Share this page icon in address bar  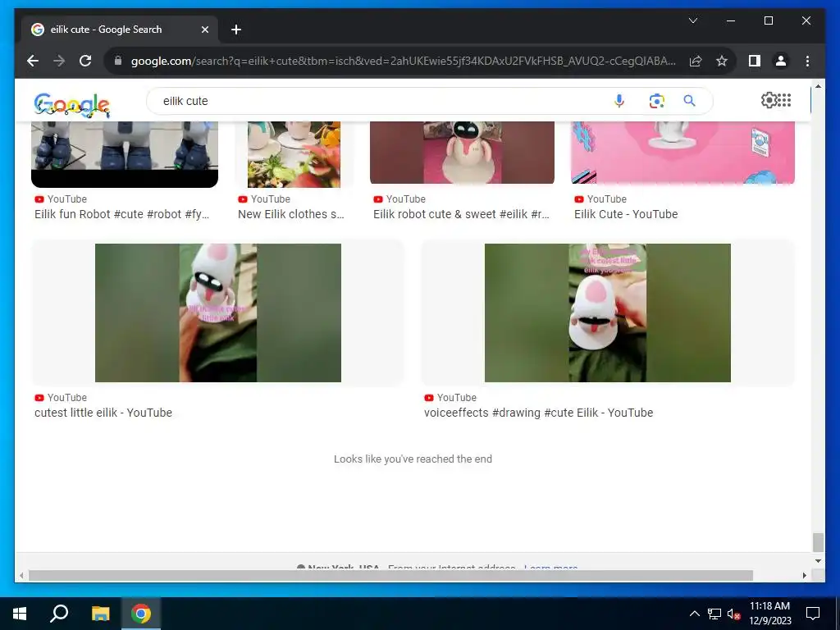[696, 61]
